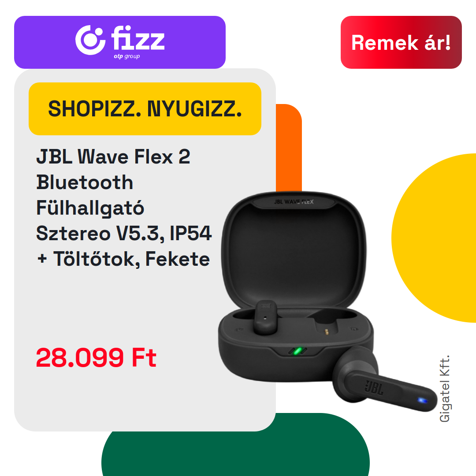Viewport: 476px width, 476px height.
Task: Click the Sztereo V5.3, IP54 description line
Action: [124, 234]
